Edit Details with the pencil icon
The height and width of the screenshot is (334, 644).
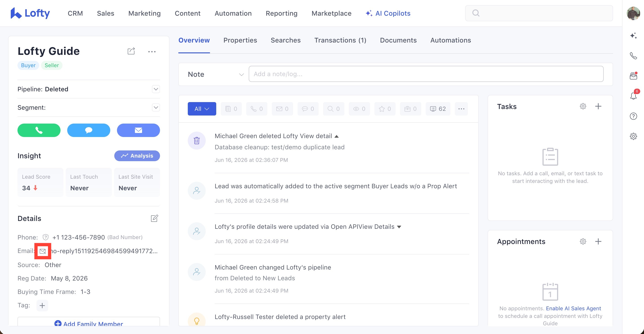[154, 218]
